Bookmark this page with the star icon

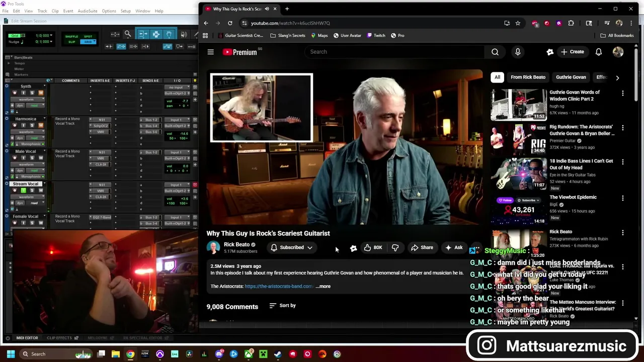pos(518,23)
